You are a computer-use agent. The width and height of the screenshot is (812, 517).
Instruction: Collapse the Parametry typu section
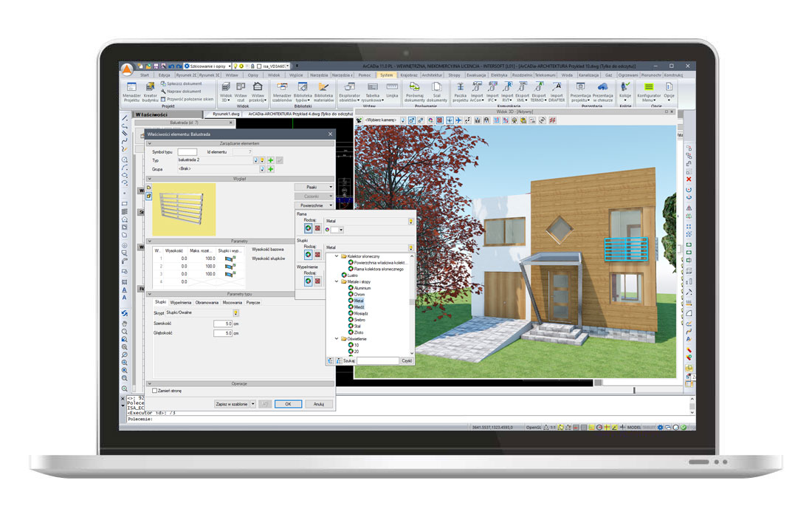(x=150, y=294)
